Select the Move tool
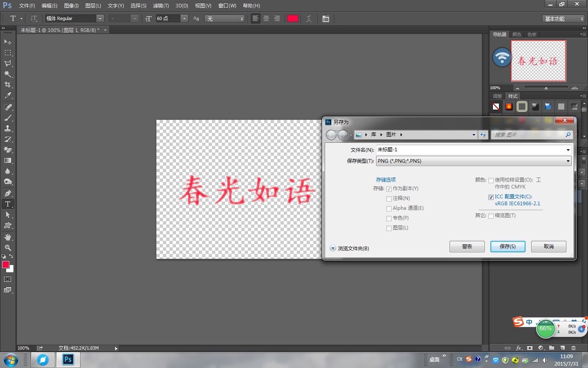Viewport: 588px width, 368px height. coord(7,42)
